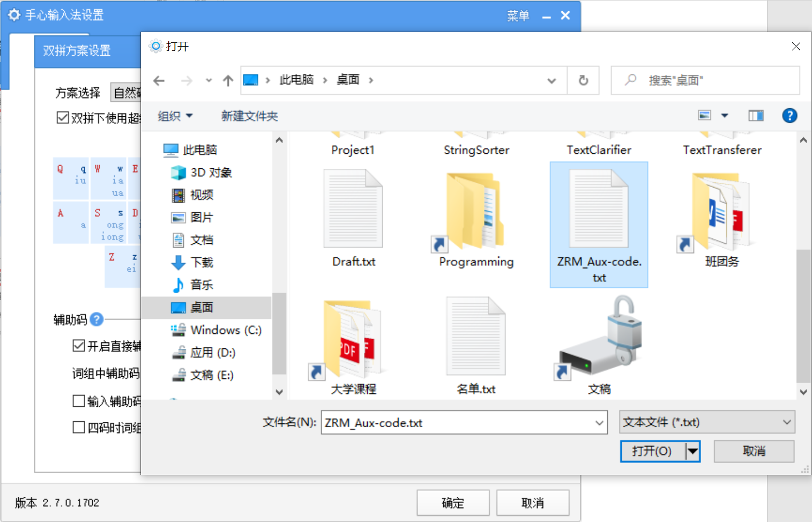Viewport: 812px width, 522px height.
Task: Click the up arrow to navigate to parent folder
Action: (228, 80)
